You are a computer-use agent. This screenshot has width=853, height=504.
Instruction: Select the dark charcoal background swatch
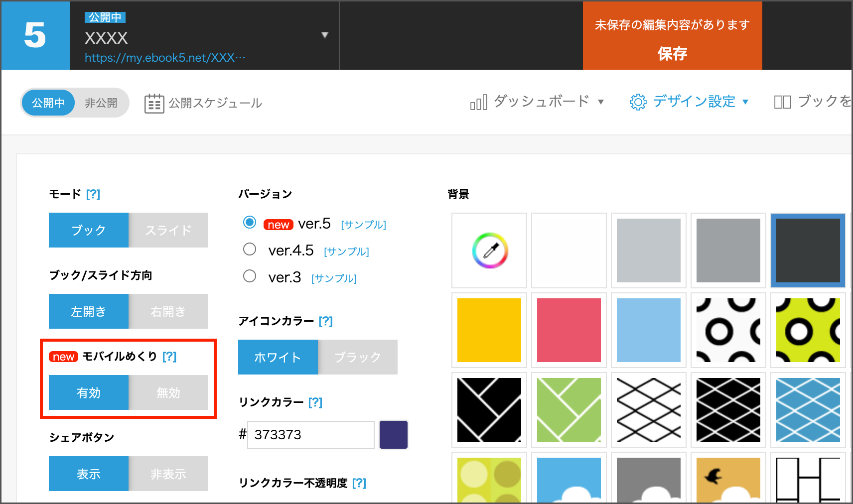coord(808,251)
